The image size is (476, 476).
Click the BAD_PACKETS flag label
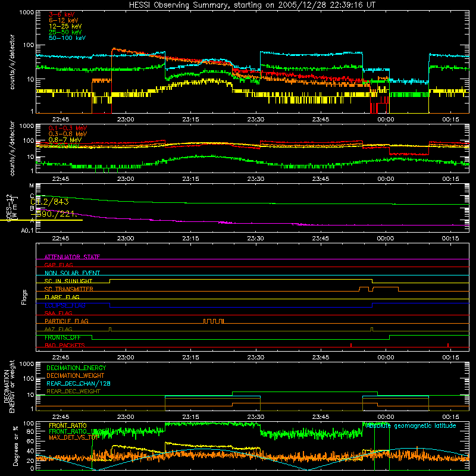(65, 345)
